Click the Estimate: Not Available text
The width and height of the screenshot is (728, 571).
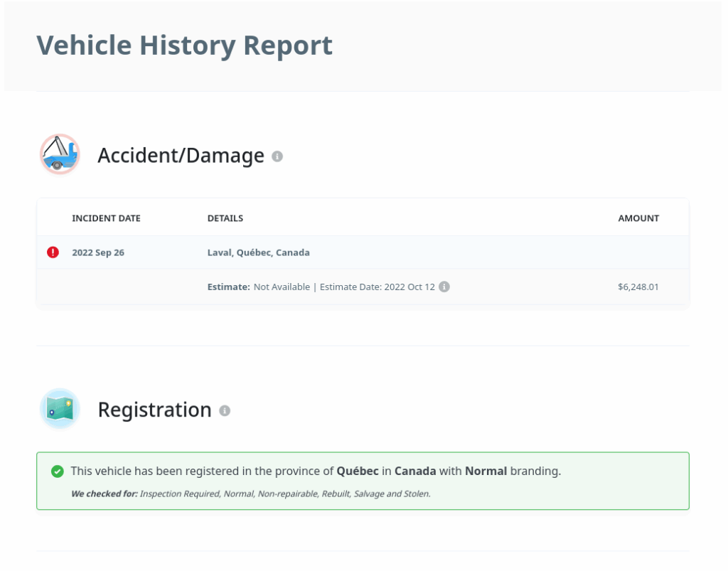[259, 287]
